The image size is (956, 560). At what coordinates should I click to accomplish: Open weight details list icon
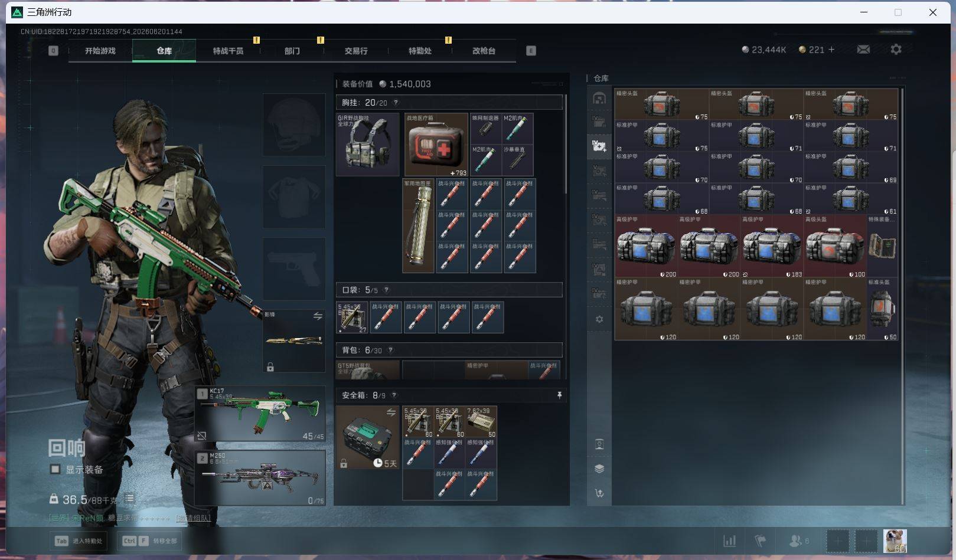point(129,499)
